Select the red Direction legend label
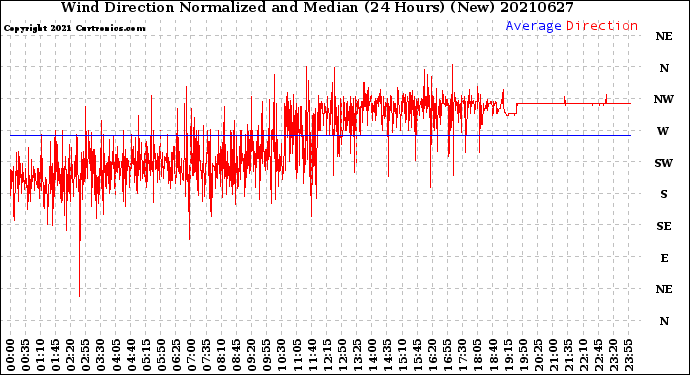 click(602, 26)
